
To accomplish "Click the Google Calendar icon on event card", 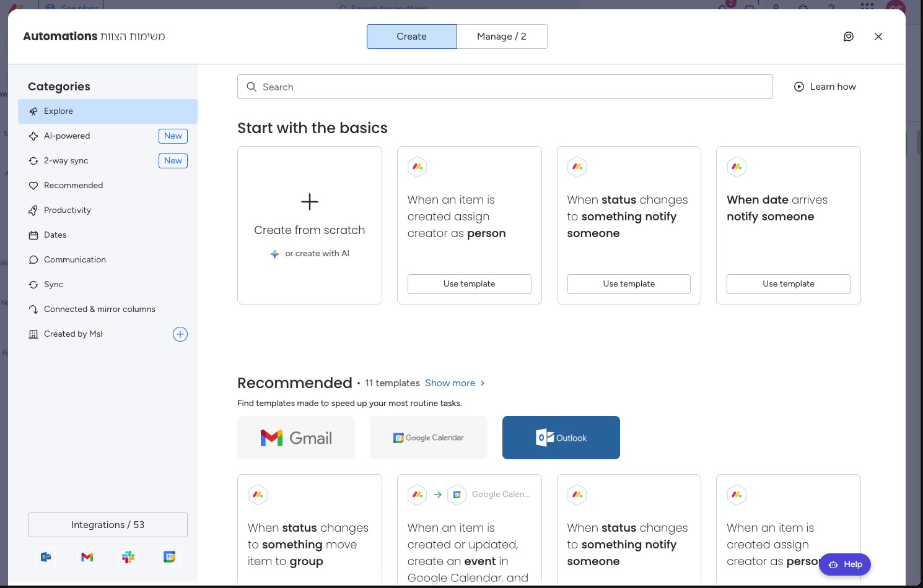I will pyautogui.click(x=457, y=495).
